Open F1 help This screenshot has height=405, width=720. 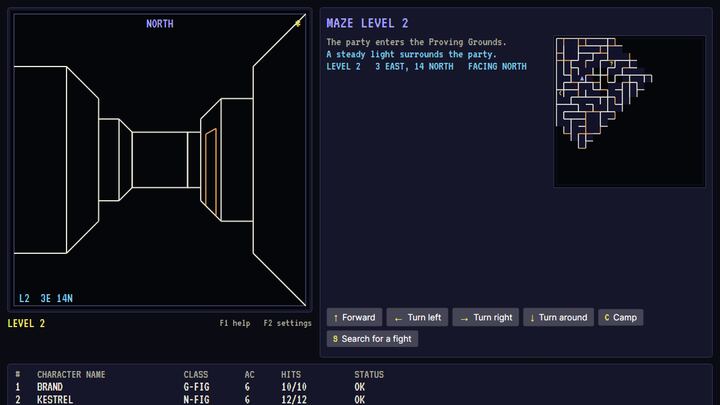pyautogui.click(x=235, y=323)
